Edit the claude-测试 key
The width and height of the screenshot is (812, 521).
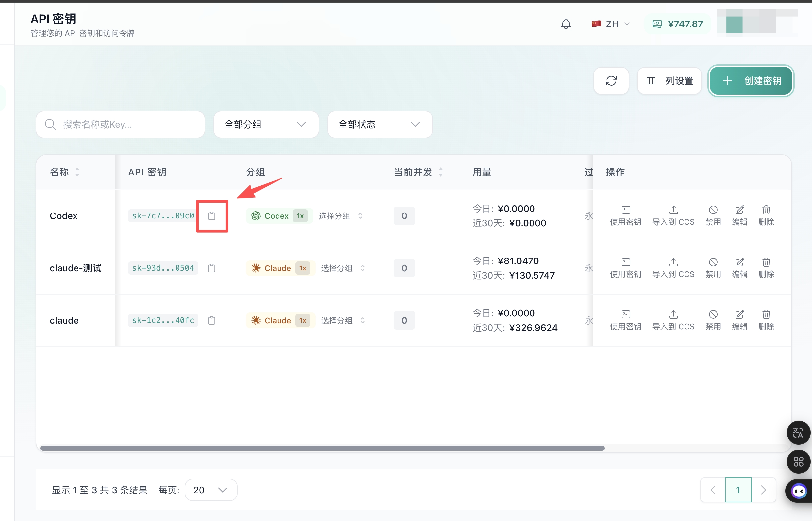(739, 268)
